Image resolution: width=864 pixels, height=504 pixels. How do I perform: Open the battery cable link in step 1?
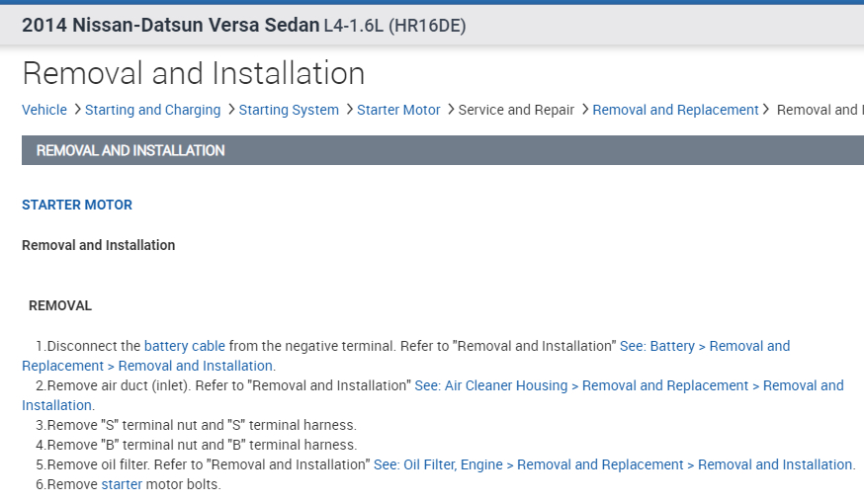(x=185, y=346)
